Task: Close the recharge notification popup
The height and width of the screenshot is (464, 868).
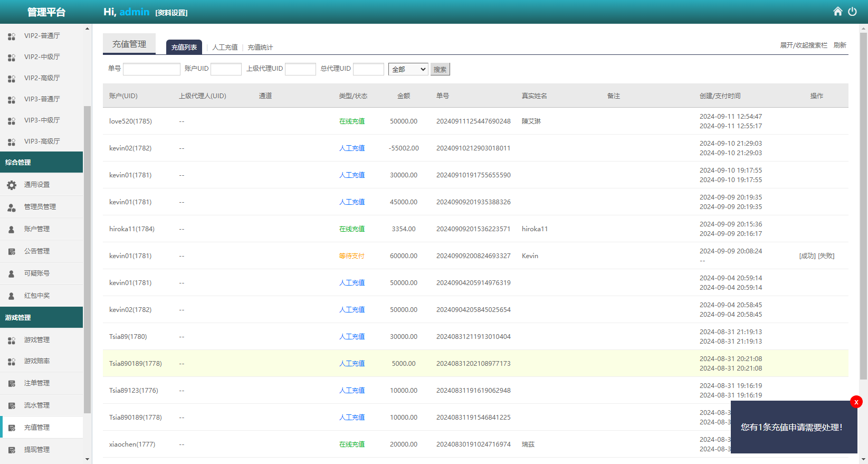Action: coord(856,402)
